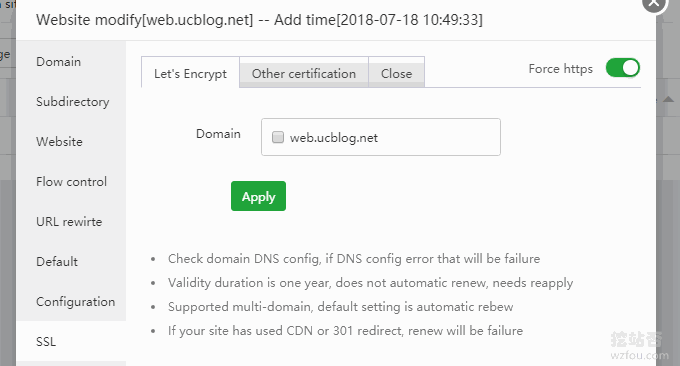The image size is (680, 366).
Task: Click the web.ucblog.net domain text
Action: click(x=334, y=137)
